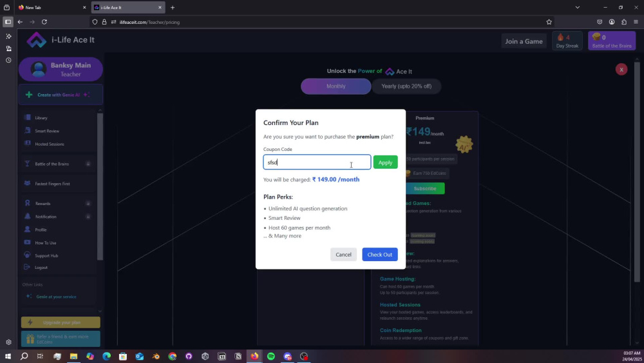Open the browser application menu
The image size is (644, 363).
tap(636, 22)
